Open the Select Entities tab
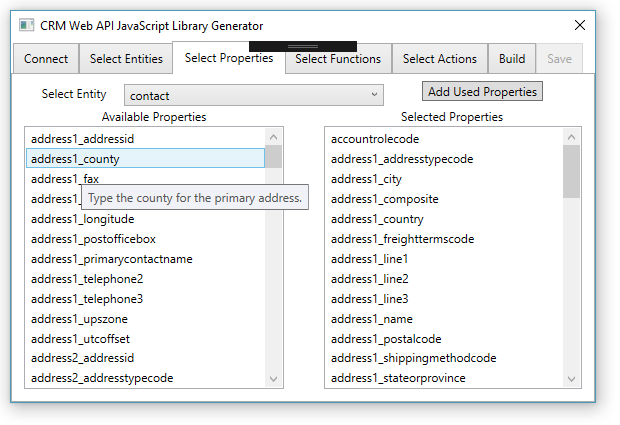 coord(126,59)
